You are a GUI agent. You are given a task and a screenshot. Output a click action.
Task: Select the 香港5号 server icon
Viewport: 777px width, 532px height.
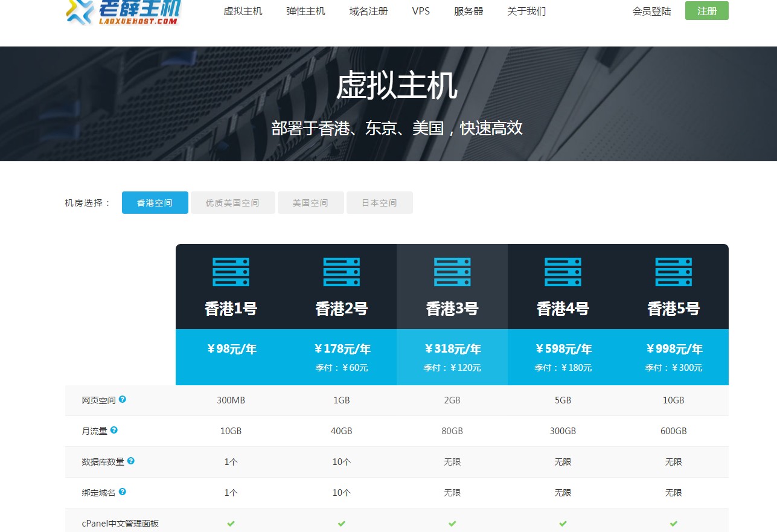pyautogui.click(x=673, y=272)
